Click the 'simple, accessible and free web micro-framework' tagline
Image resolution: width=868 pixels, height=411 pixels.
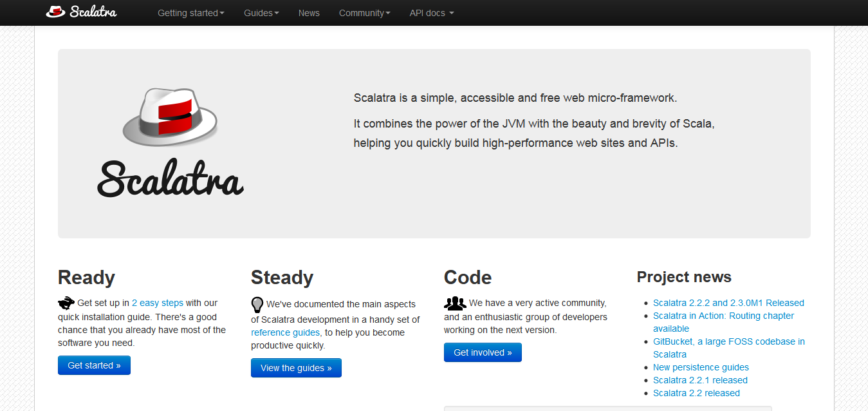pos(515,98)
